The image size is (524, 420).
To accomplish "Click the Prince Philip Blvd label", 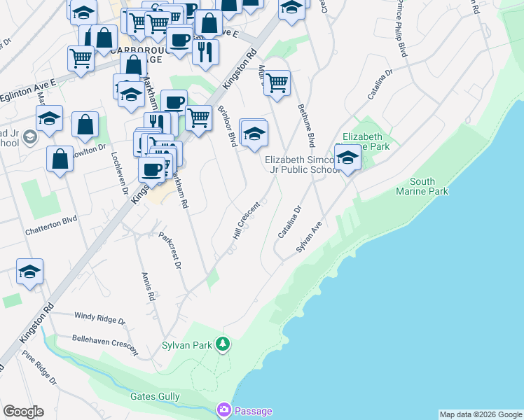I will coord(401,29).
